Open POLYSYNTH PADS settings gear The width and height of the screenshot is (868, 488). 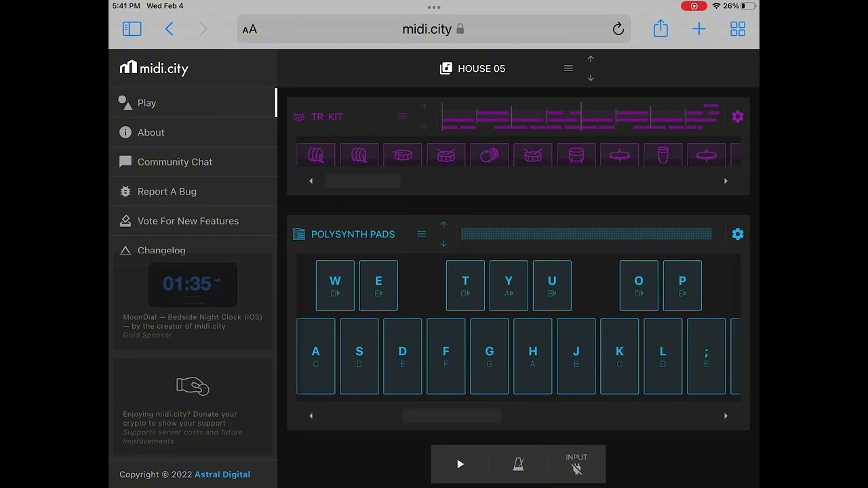[x=738, y=234]
